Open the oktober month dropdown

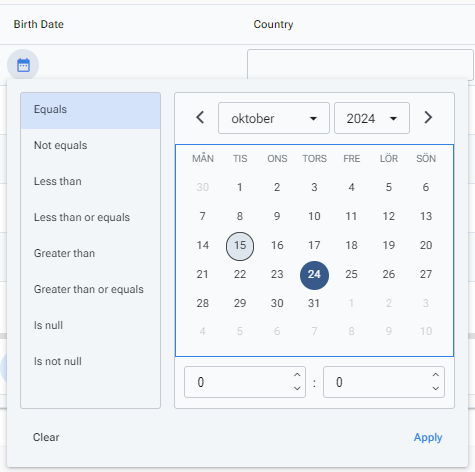(274, 118)
